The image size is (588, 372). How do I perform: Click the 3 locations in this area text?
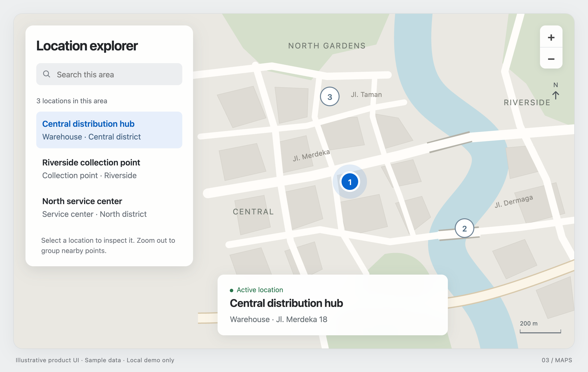(x=72, y=101)
